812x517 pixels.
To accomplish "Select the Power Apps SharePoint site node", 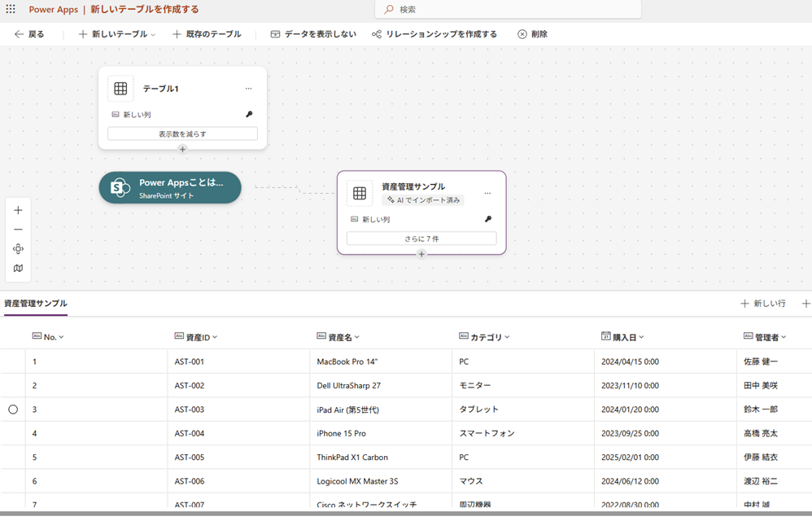I will coord(170,187).
